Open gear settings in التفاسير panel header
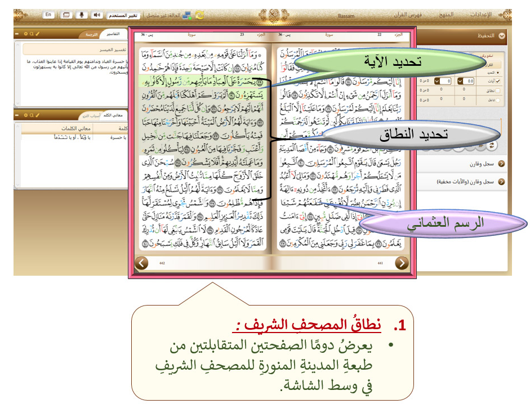The width and height of the screenshot is (530, 413). tap(25, 34)
